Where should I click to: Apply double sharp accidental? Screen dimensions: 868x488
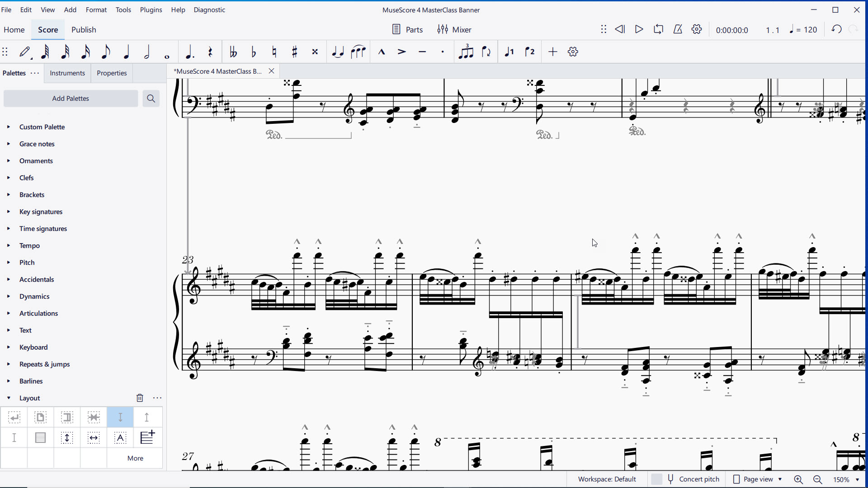tap(315, 52)
